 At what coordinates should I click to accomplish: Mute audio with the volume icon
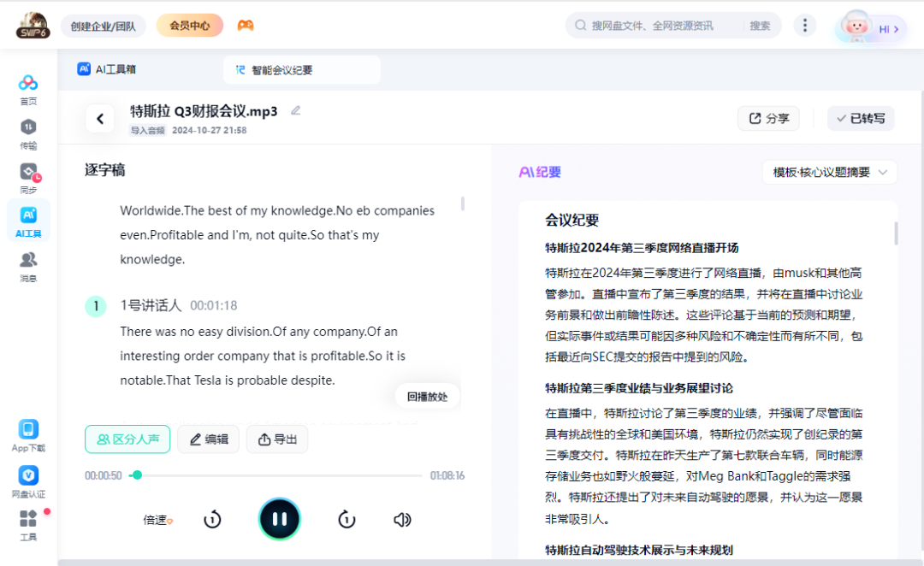pyautogui.click(x=402, y=520)
